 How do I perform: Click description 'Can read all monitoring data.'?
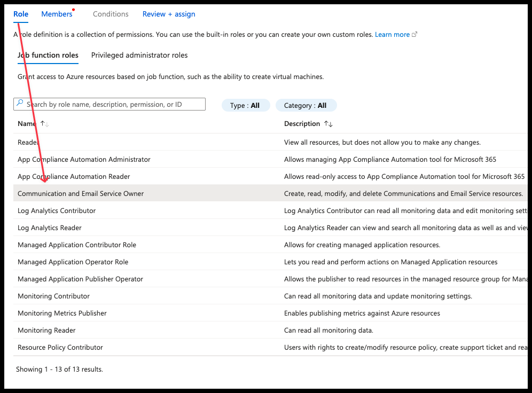[x=329, y=331]
